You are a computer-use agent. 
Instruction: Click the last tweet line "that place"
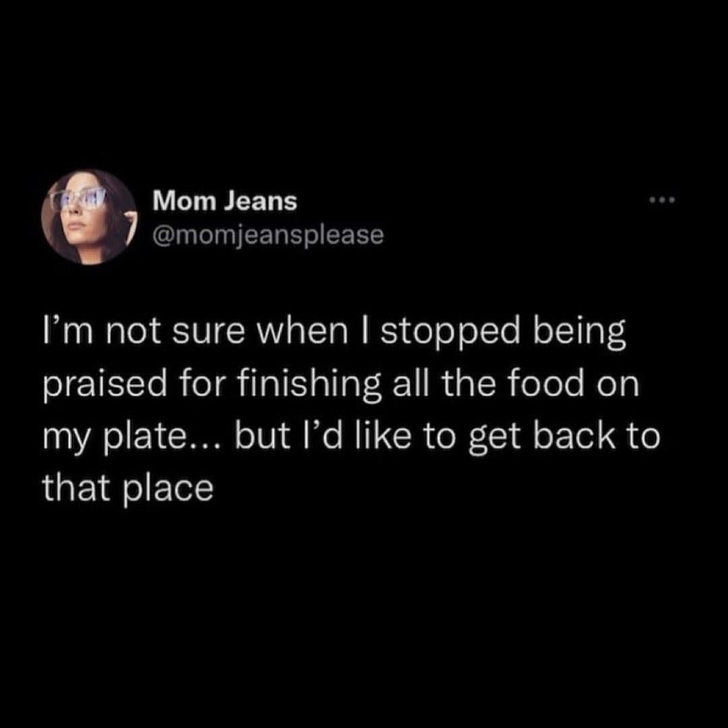(x=128, y=489)
